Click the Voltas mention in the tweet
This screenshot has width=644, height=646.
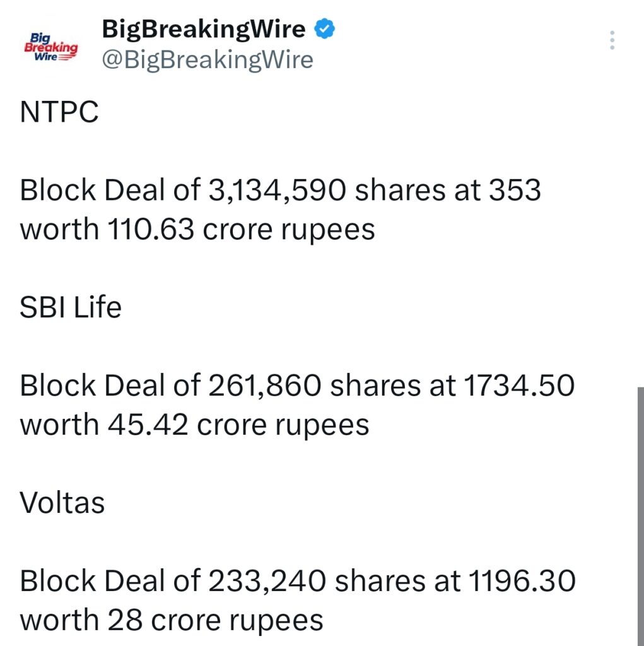click(x=61, y=503)
